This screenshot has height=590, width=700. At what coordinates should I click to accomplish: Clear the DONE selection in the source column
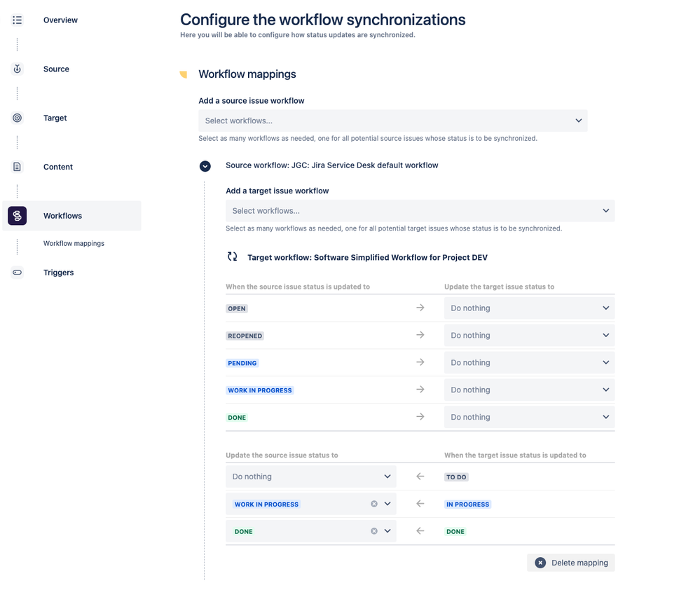click(x=373, y=531)
